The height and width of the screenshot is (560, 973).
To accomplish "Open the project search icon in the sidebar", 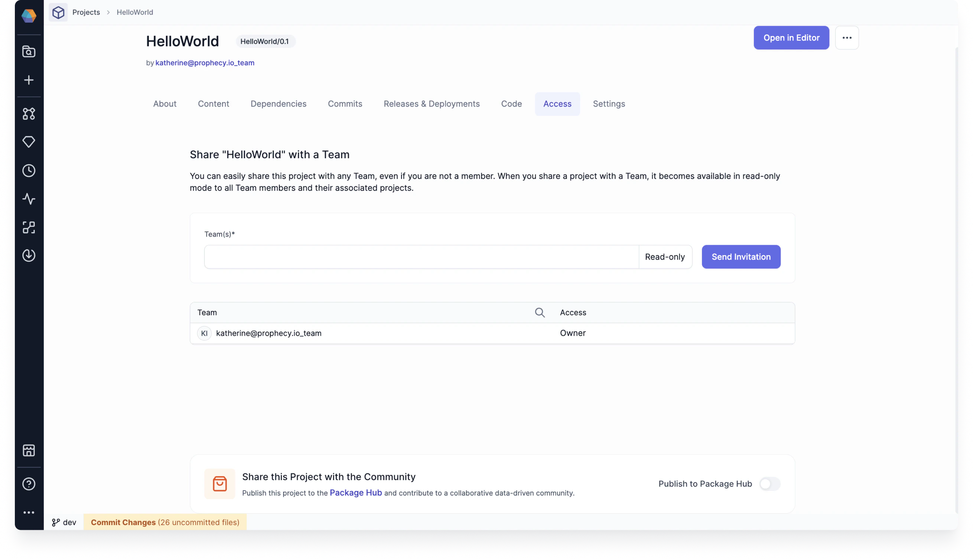I will pyautogui.click(x=29, y=52).
